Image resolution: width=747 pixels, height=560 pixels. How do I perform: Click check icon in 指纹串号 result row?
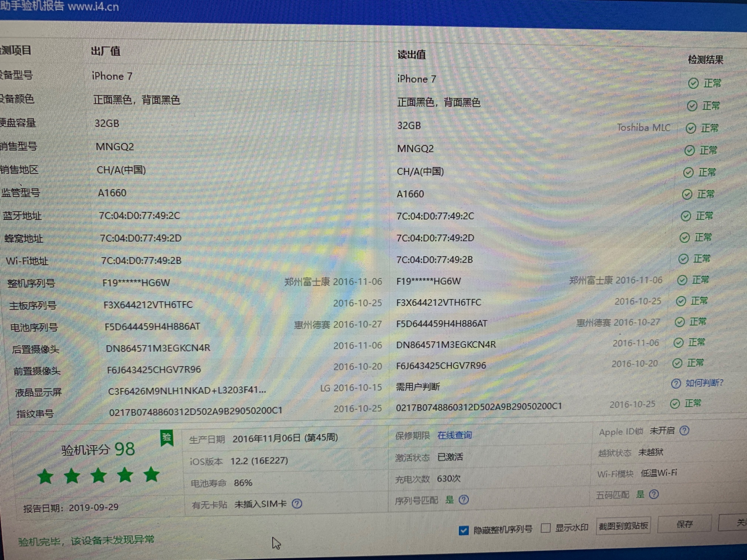pyautogui.click(x=675, y=404)
